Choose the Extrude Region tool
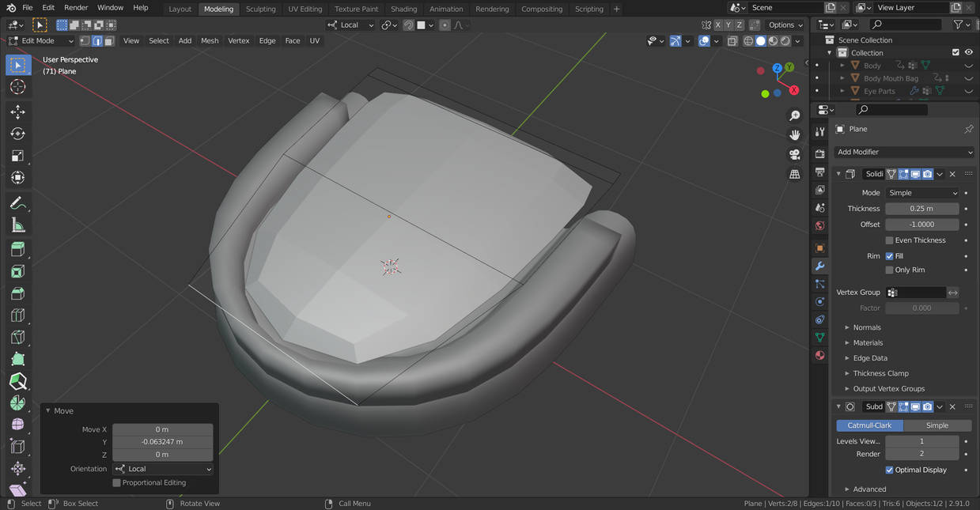Viewport: 980px width, 510px height. tap(17, 250)
